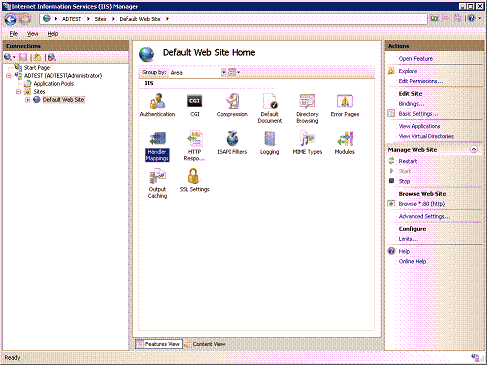Click View Applications link
Viewport: 487px width, 365px height.
click(x=419, y=126)
